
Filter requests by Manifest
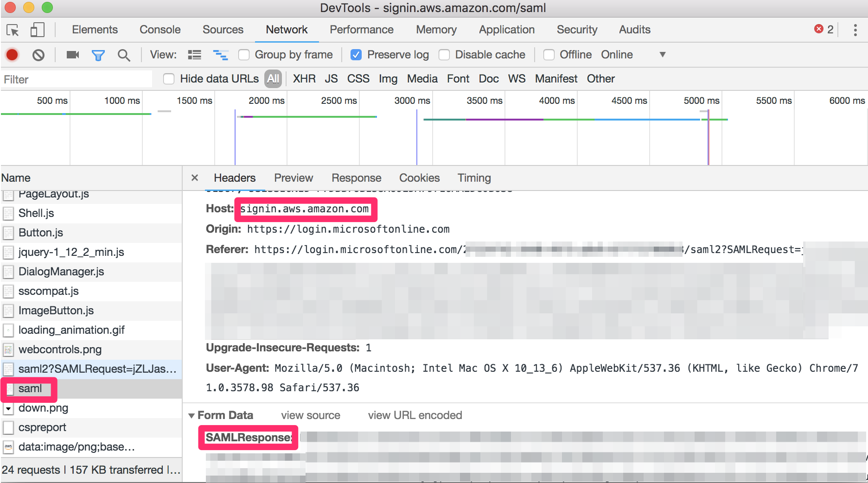point(556,79)
